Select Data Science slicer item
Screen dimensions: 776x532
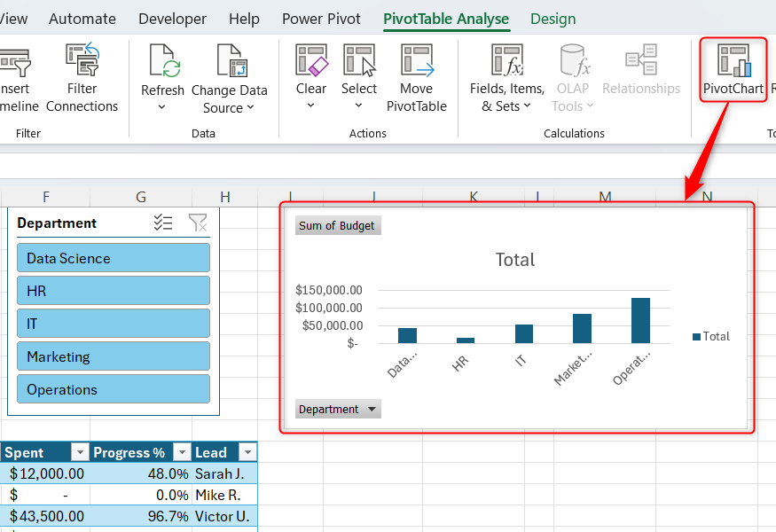(114, 258)
